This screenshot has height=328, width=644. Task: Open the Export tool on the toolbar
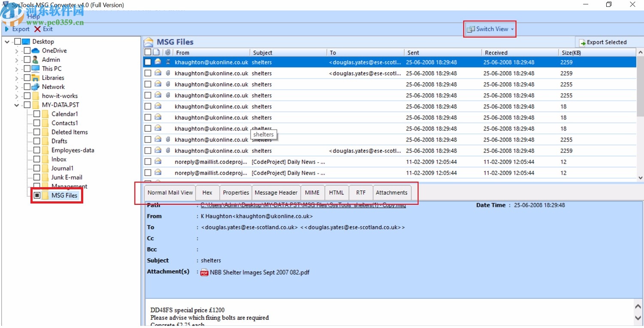(17, 29)
